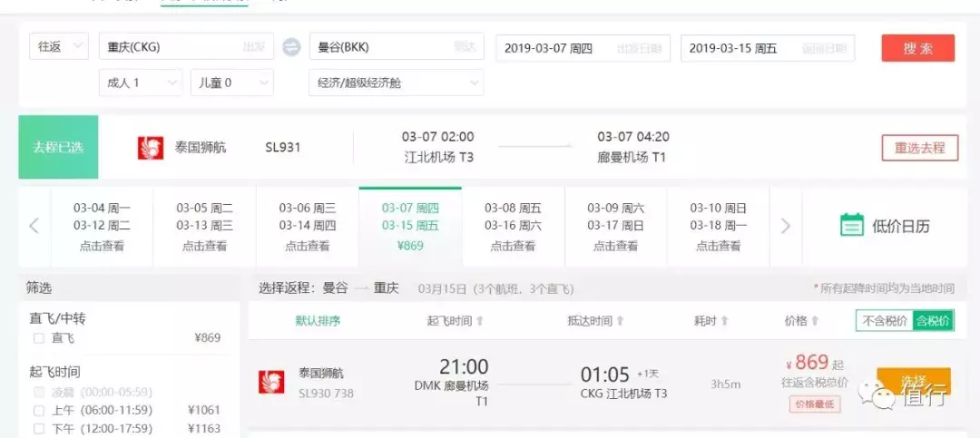This screenshot has width=980, height=438.
Task: Open the 成人 1 passenger dropdown
Action: (x=141, y=83)
